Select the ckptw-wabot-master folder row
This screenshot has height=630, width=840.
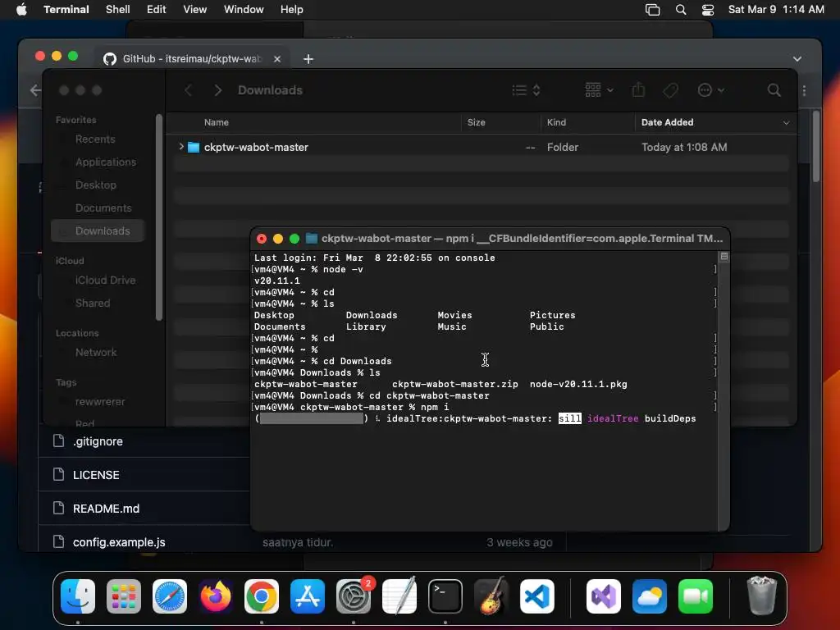point(481,147)
